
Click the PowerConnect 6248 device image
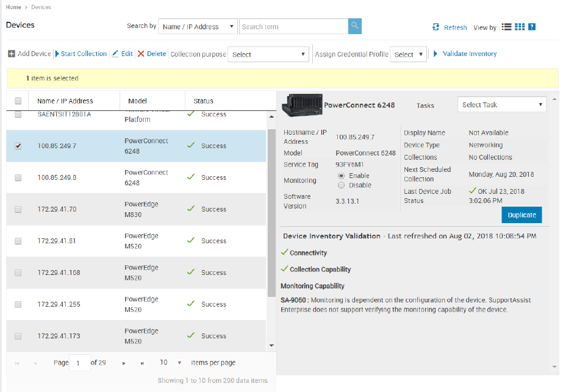(x=302, y=105)
